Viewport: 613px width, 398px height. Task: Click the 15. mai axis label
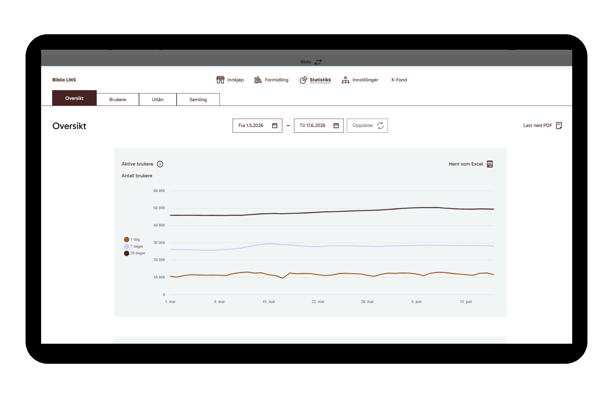[x=269, y=302]
